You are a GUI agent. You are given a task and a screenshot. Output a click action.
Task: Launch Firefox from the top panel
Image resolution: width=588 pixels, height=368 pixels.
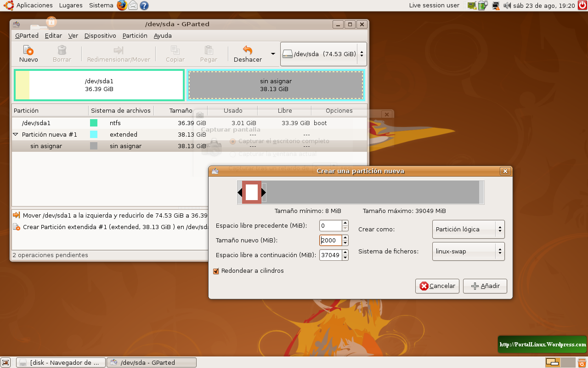(x=122, y=6)
